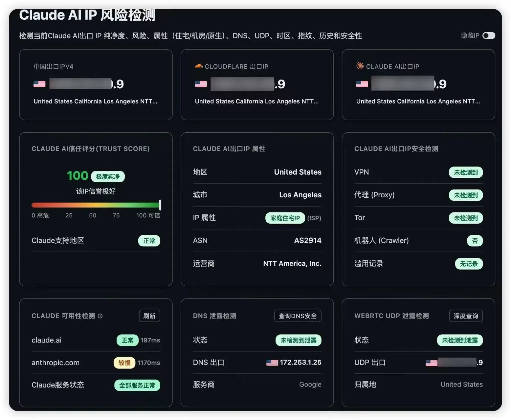The image size is (511, 420).
Task: Click the 否 badge in 机器人 (Crawler) row
Action: click(475, 241)
